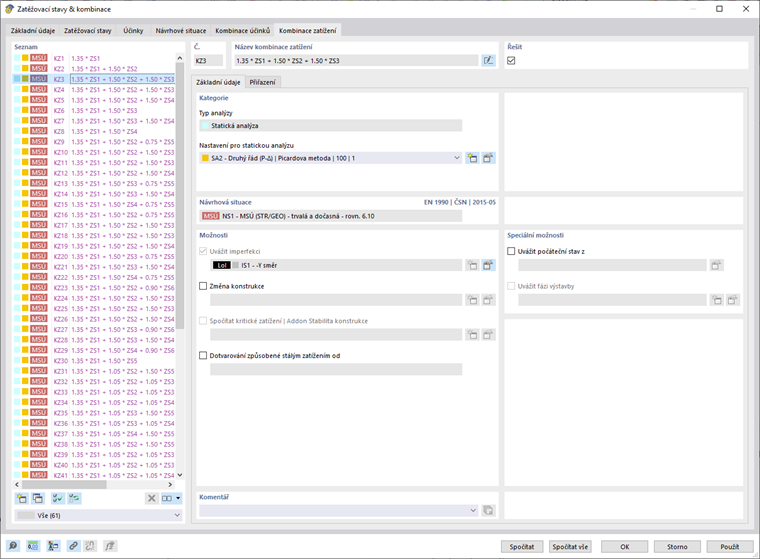Click the Spočítat button
The width and height of the screenshot is (760, 559).
522,547
